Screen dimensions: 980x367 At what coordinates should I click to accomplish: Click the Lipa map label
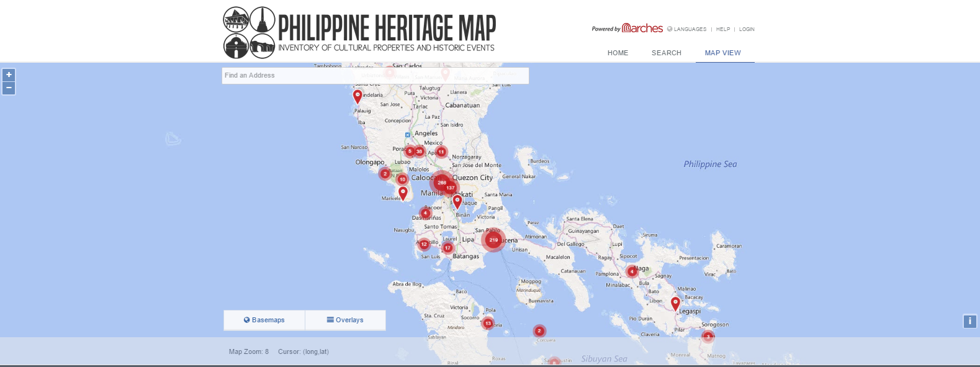(468, 239)
